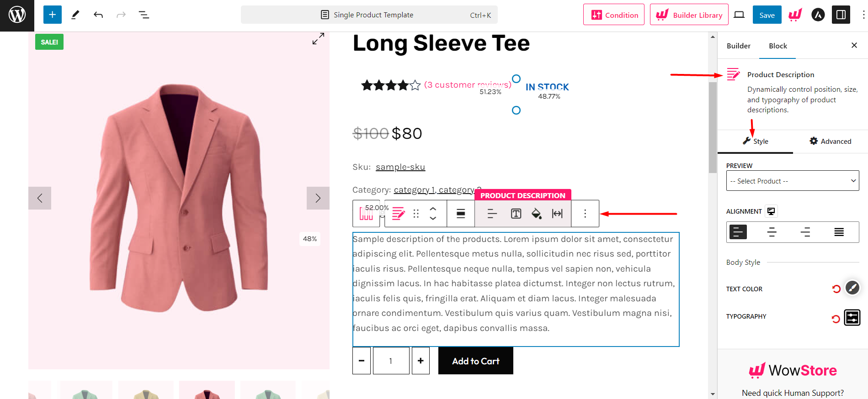The height and width of the screenshot is (399, 868).
Task: Open the Select Product dropdown
Action: point(792,180)
